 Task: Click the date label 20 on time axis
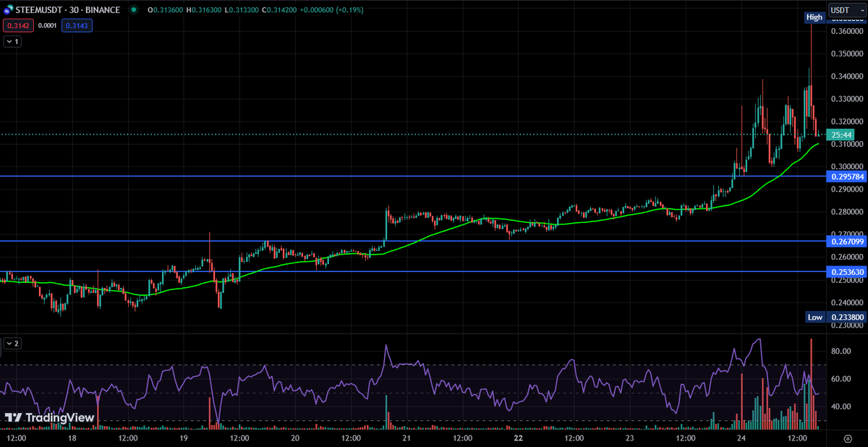[295, 438]
